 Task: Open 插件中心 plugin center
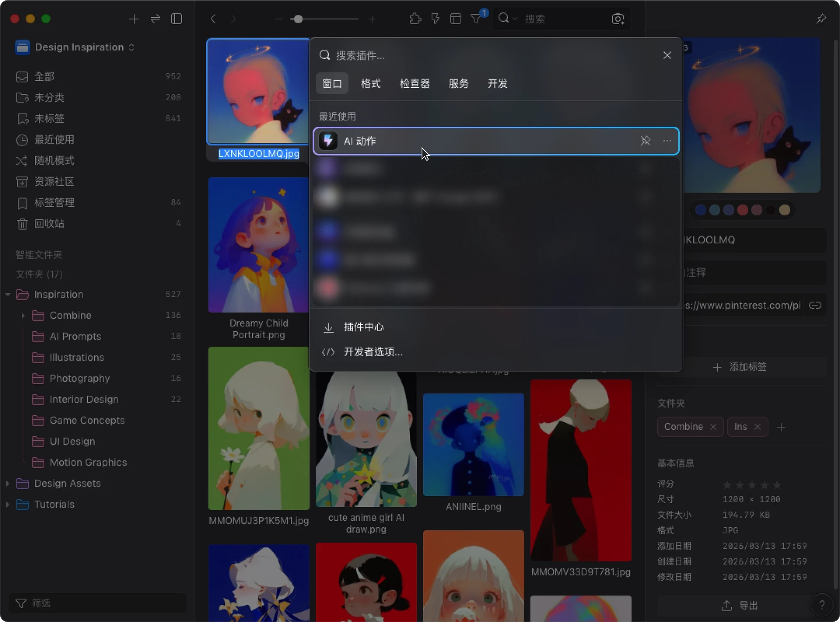[x=363, y=327]
